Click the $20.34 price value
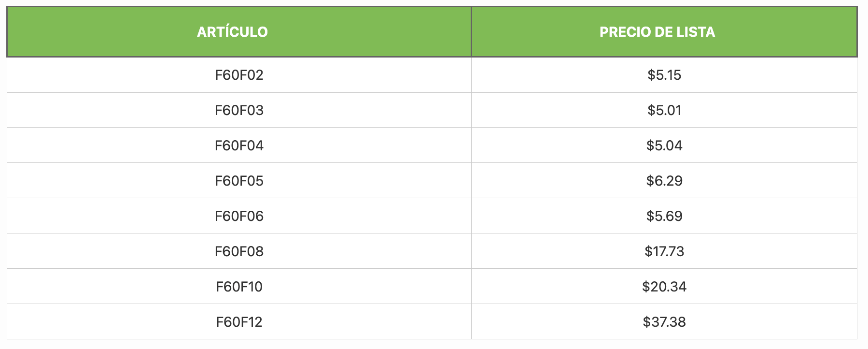The height and width of the screenshot is (349, 868). click(664, 287)
